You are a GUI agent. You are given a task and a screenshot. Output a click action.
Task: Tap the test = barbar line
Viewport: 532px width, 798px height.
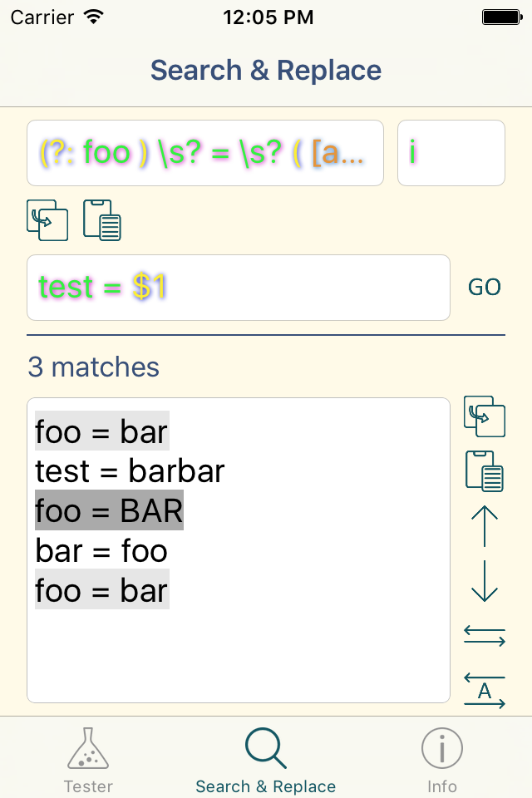[130, 470]
